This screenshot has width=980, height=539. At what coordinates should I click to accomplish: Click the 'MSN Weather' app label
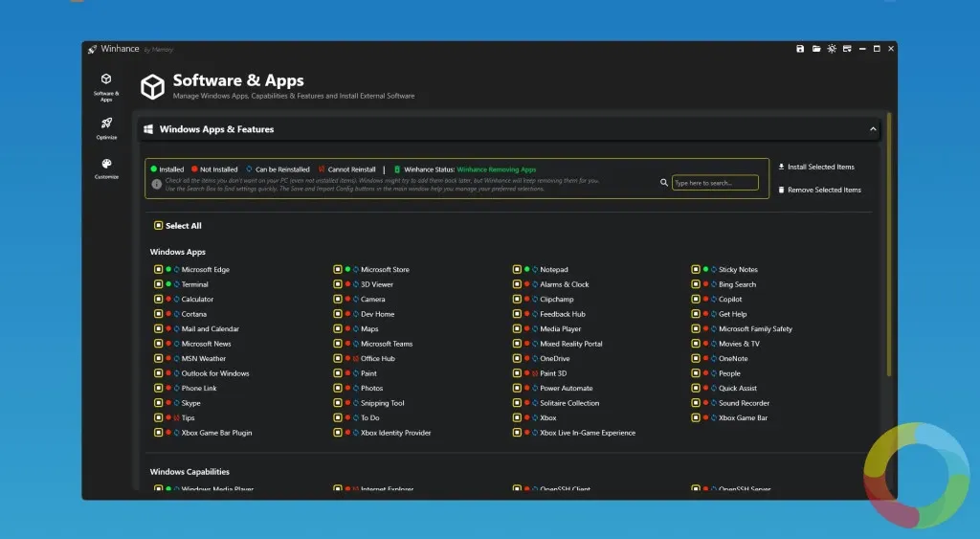pos(204,359)
